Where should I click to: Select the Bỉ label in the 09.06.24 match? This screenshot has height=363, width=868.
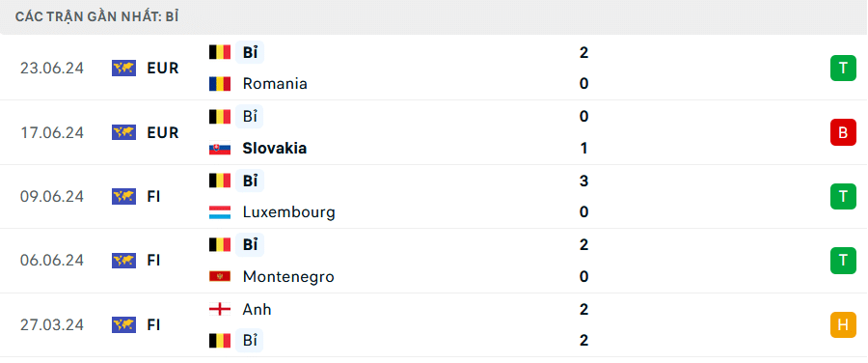[250, 181]
